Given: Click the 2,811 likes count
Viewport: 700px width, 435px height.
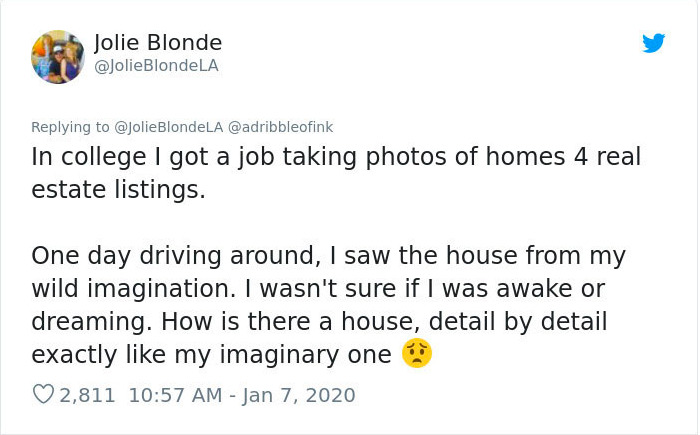Looking at the screenshot, I should click(x=87, y=395).
